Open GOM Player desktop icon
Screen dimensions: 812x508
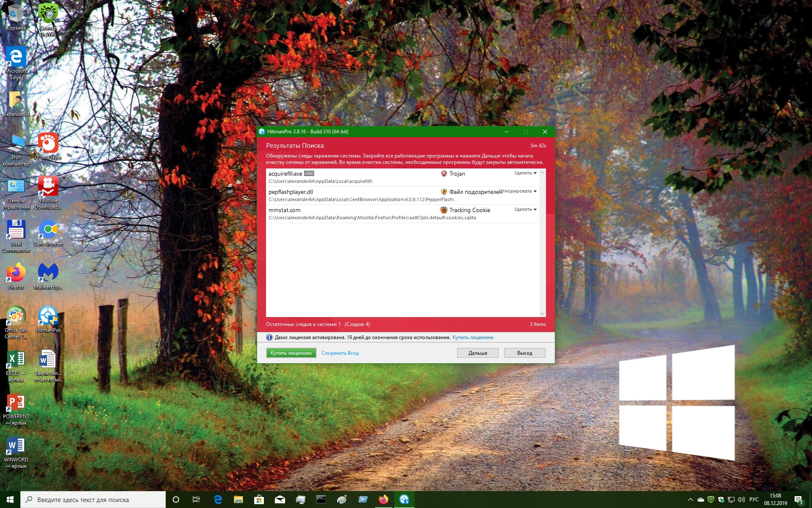(x=48, y=144)
